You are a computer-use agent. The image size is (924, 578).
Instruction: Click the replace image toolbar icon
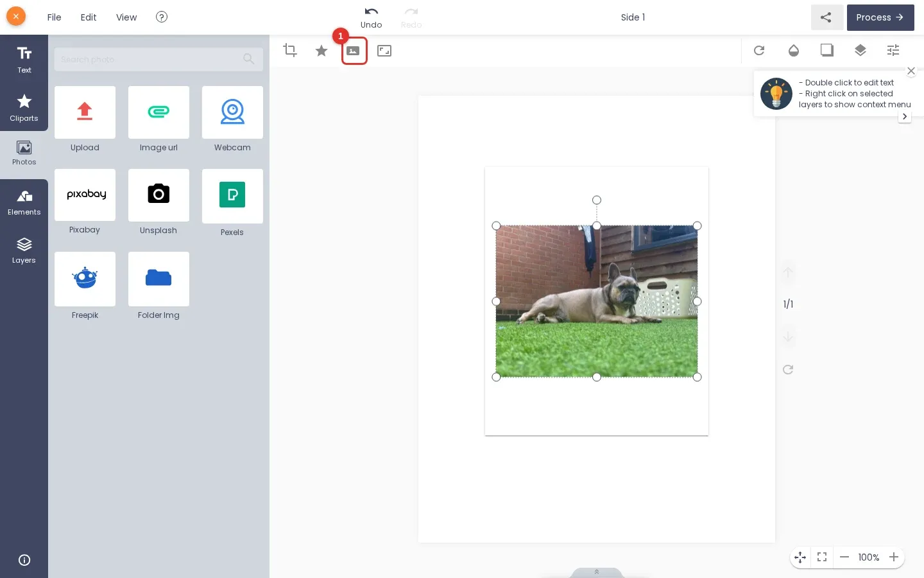[353, 51]
